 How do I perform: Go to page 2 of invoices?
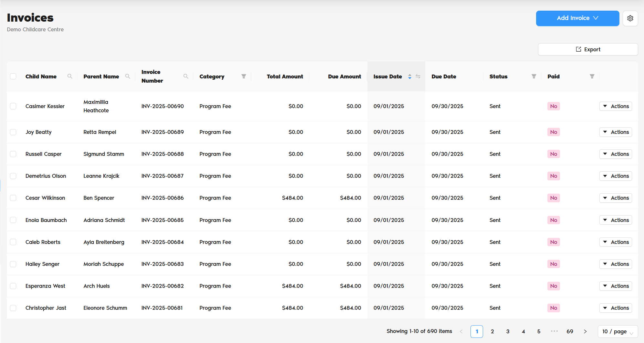coord(492,331)
